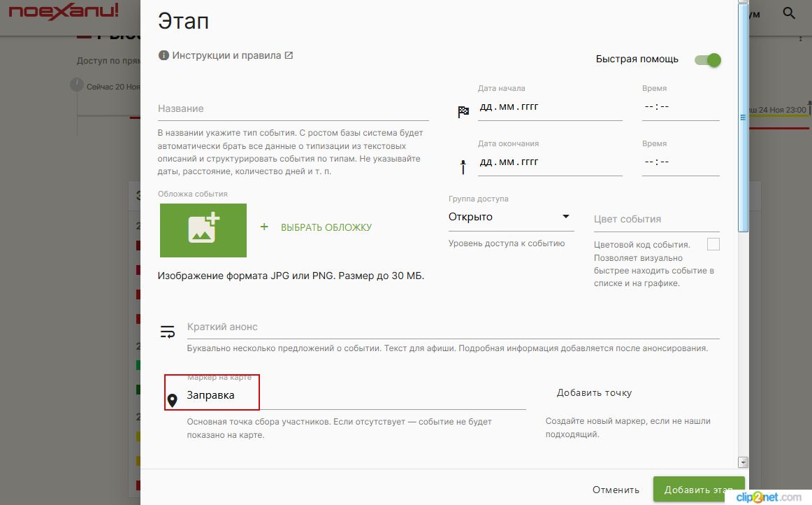Click the info icon beside Инструкции и правила

tap(164, 55)
